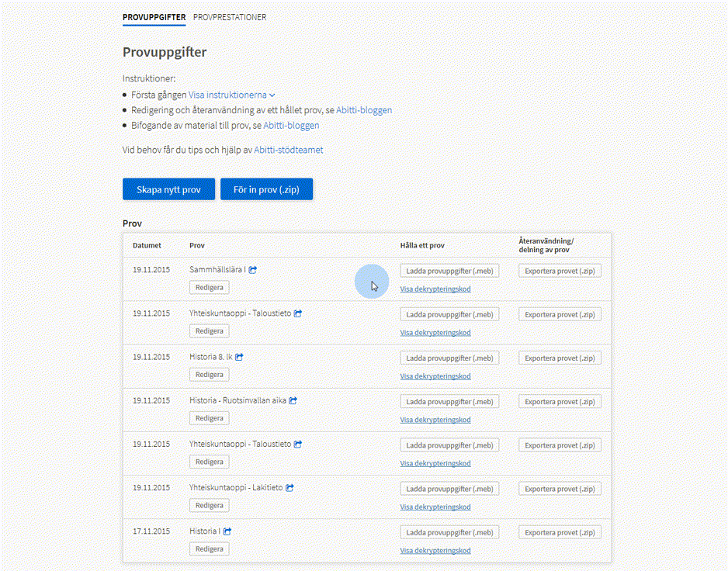Open share icon next to Historia I
This screenshot has height=571, width=728.
pyautogui.click(x=227, y=531)
